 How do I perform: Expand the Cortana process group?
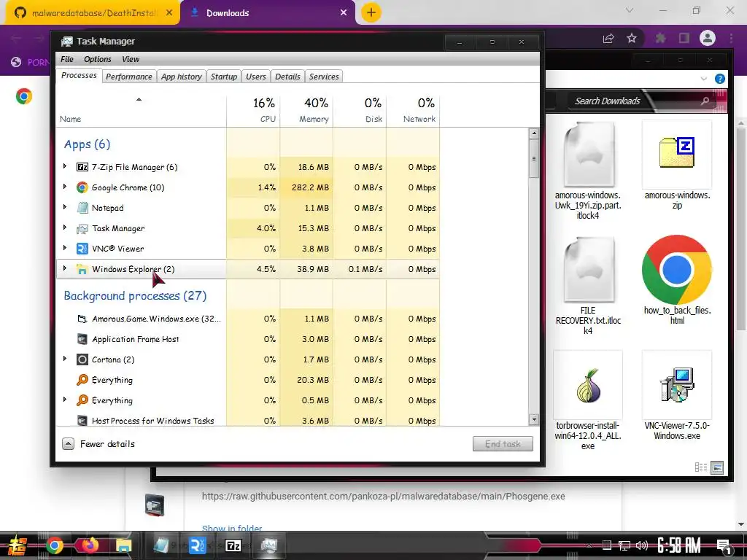[65, 359]
